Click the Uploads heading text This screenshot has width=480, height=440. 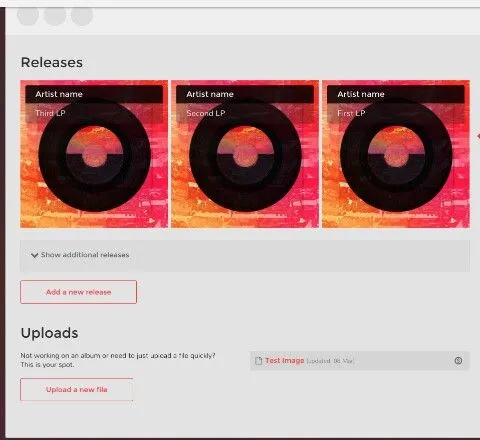[49, 333]
